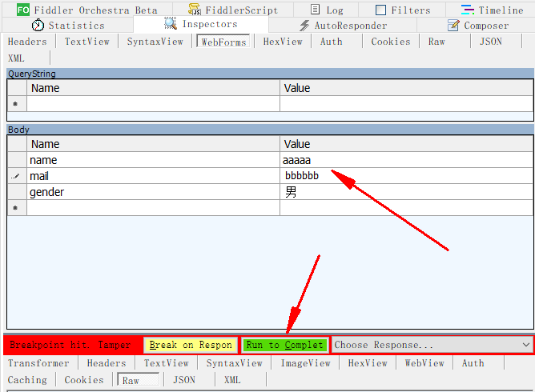The image size is (535, 392).
Task: Click the Composer pencil icon
Action: (x=453, y=26)
